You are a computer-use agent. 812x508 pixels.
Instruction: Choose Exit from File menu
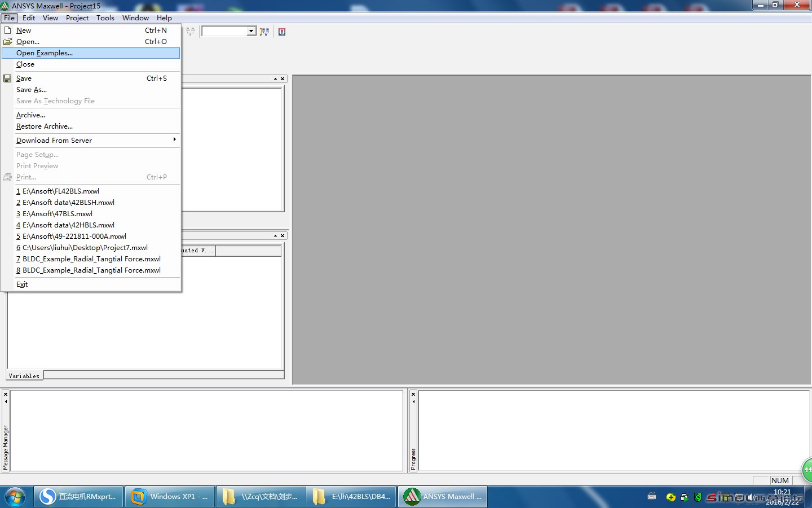pos(91,284)
